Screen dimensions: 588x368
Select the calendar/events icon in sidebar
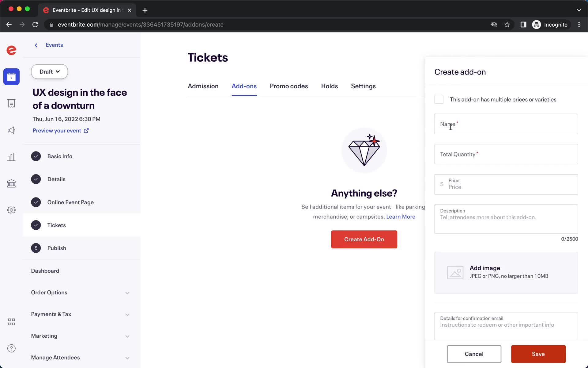tap(11, 77)
